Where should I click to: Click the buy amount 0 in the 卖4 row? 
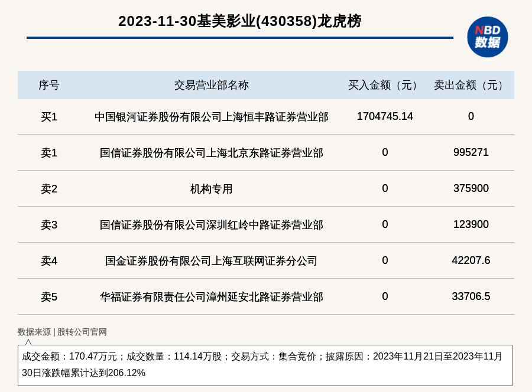coord(385,260)
